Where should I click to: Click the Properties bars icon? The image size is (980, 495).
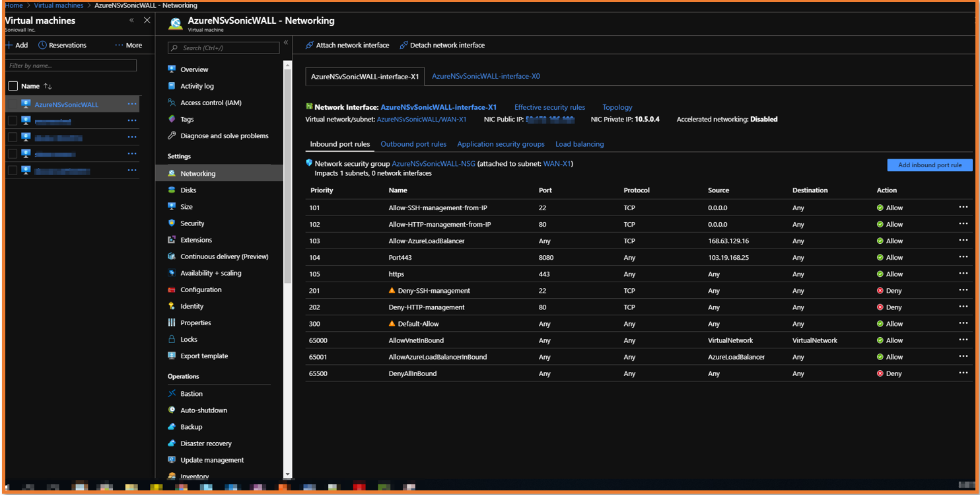click(172, 323)
